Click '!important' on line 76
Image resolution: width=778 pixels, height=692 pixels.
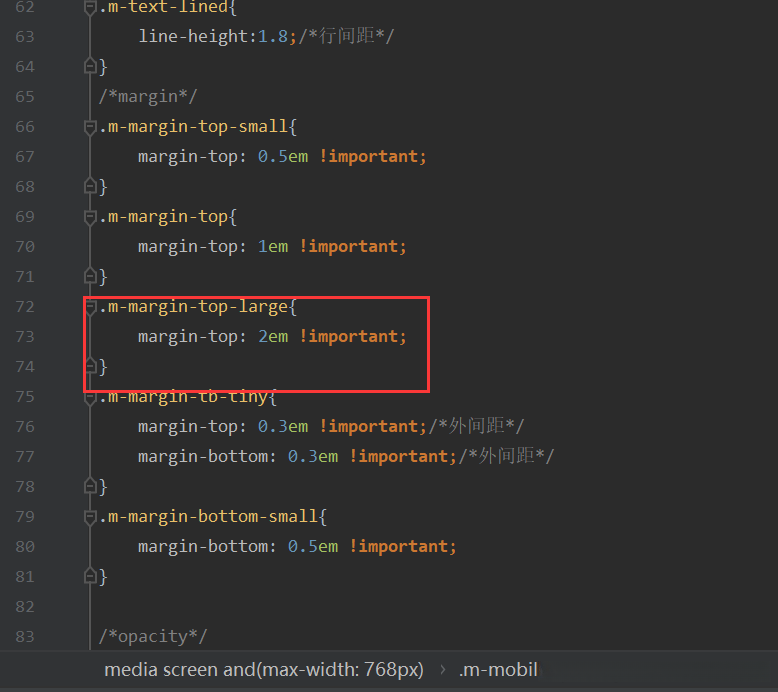coord(369,427)
